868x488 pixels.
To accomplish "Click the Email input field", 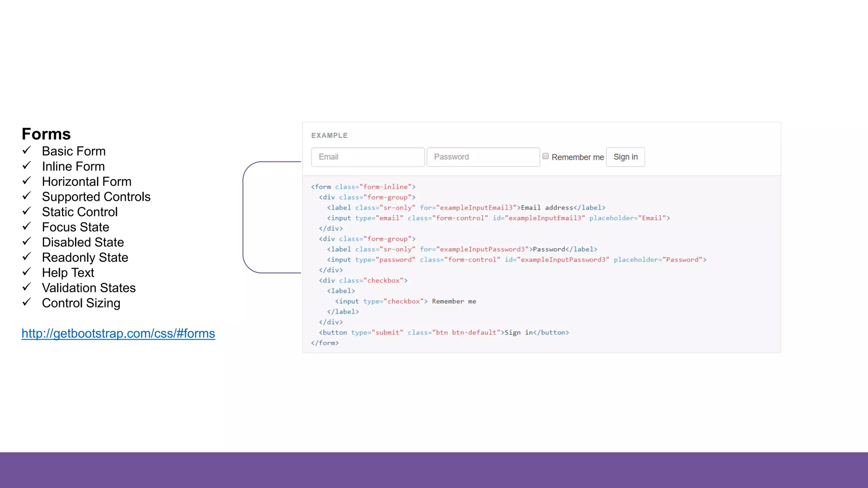I will click(x=367, y=157).
